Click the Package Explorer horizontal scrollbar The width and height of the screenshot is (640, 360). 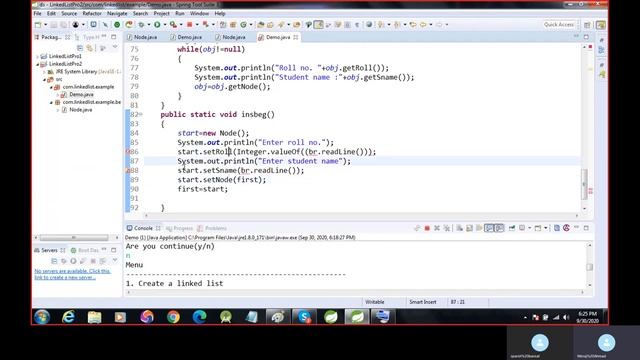[x=74, y=238]
